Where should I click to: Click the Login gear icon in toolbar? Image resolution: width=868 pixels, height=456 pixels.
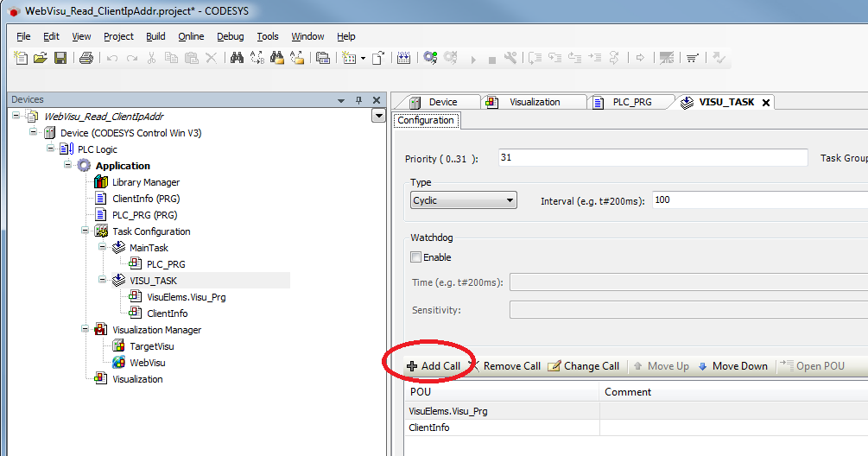click(x=429, y=58)
